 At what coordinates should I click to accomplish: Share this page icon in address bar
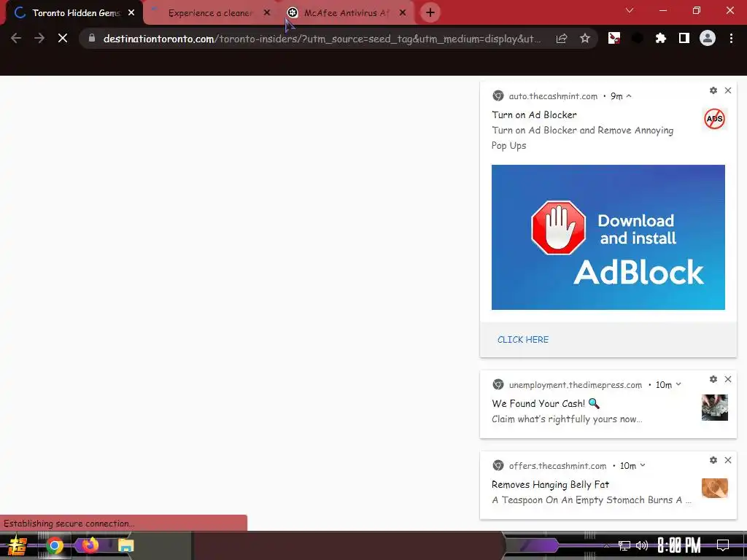click(562, 39)
